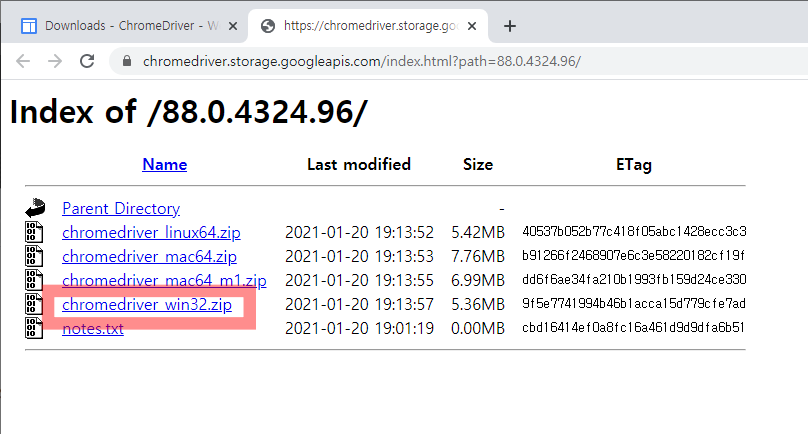
Task: Click date 2021-01-20 19:13:55
Action: click(x=359, y=280)
